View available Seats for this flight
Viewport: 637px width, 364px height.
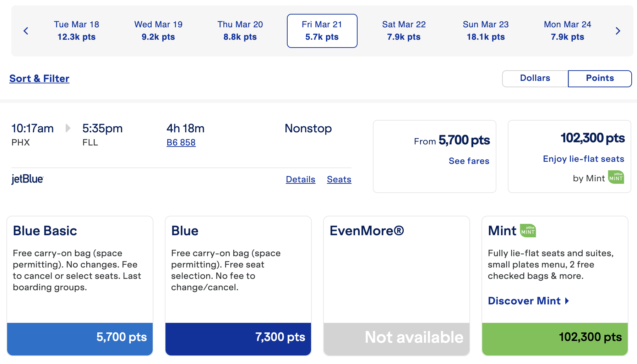coord(338,180)
